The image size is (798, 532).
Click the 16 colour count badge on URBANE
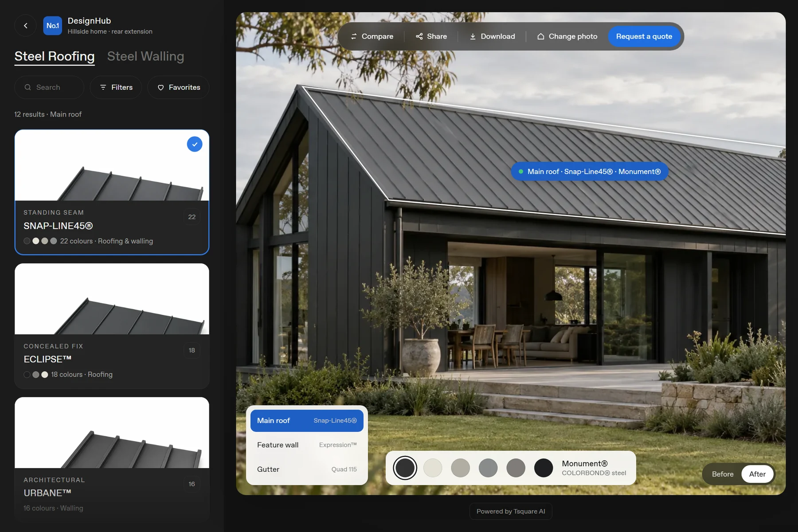click(x=192, y=484)
